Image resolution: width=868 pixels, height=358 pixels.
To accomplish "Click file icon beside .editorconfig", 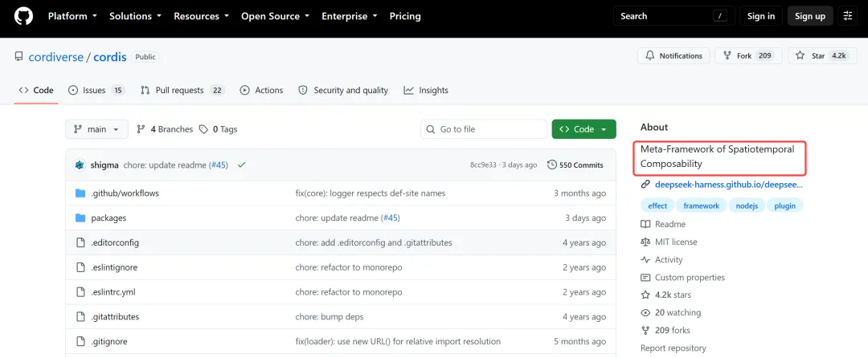I will tap(80, 242).
